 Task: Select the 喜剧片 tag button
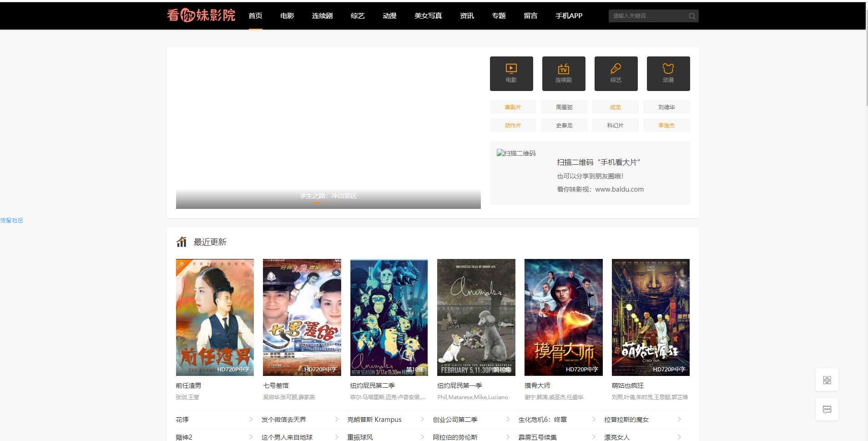click(513, 107)
